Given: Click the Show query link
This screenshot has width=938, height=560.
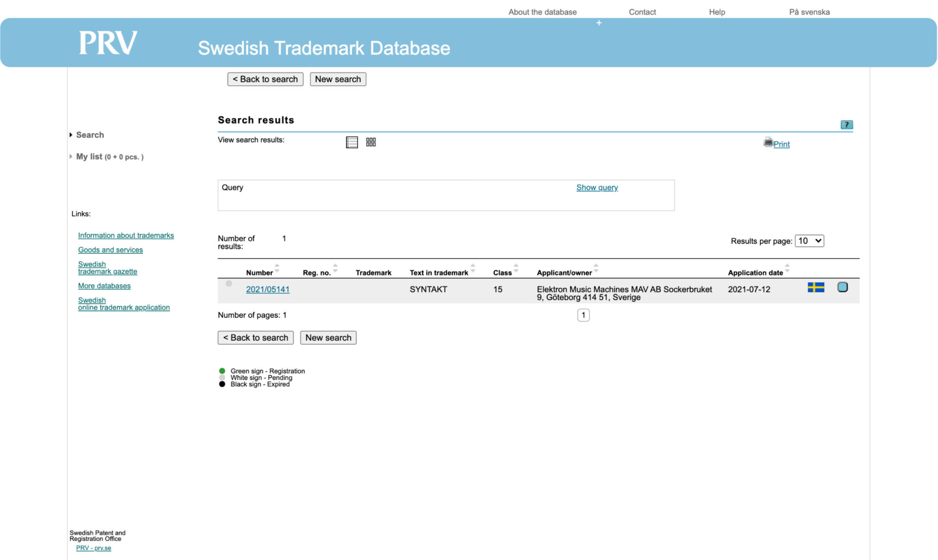Looking at the screenshot, I should 597,187.
